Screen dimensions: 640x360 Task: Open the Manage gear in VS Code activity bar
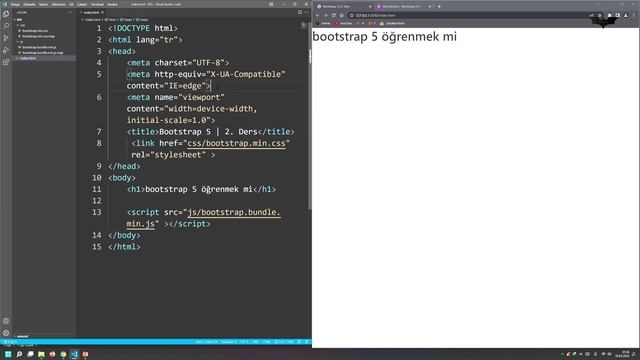tap(6, 333)
